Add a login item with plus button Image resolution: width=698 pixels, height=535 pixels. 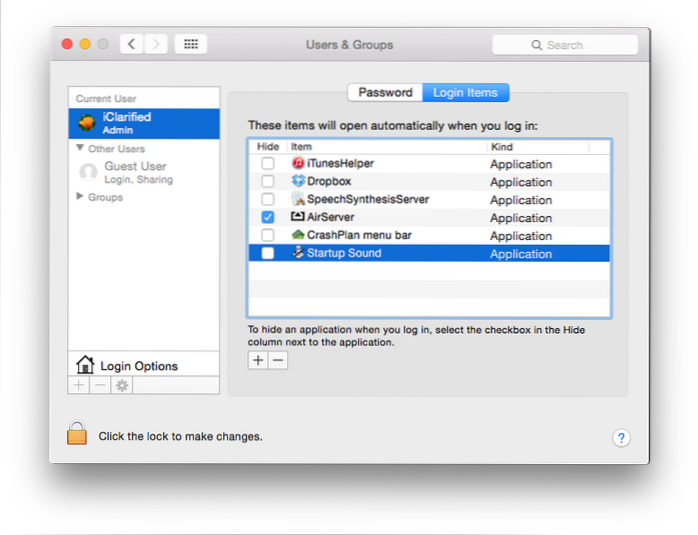(x=258, y=360)
